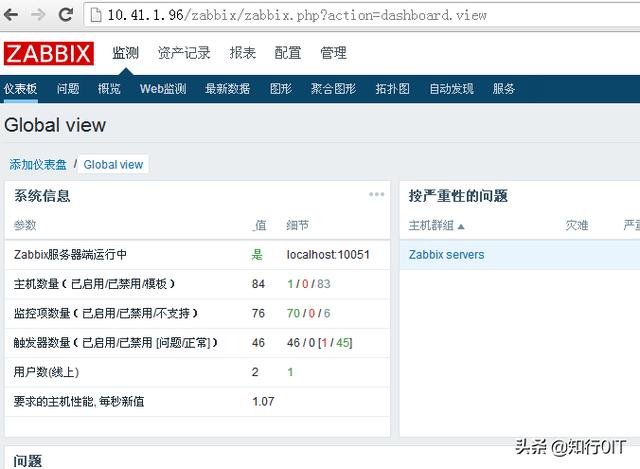Switch to the 最新数据 submenu tab
Screen dimensions: 640x469
click(227, 89)
